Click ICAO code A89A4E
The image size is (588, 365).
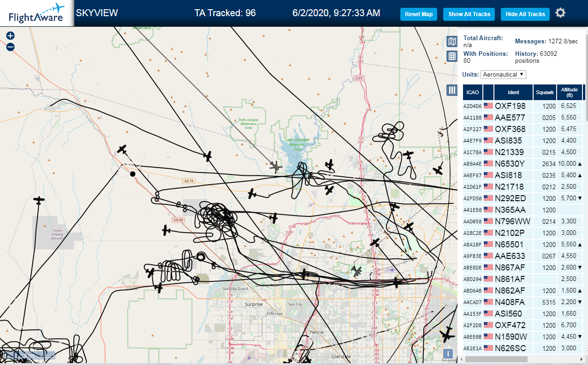(472, 164)
